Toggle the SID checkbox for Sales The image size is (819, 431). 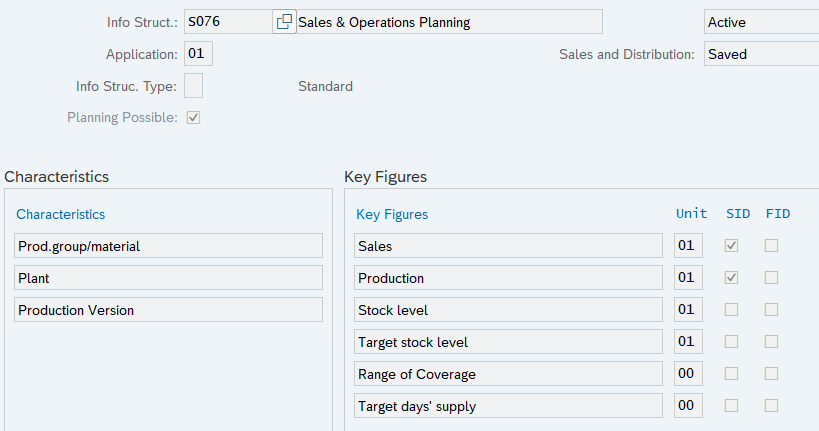(732, 246)
